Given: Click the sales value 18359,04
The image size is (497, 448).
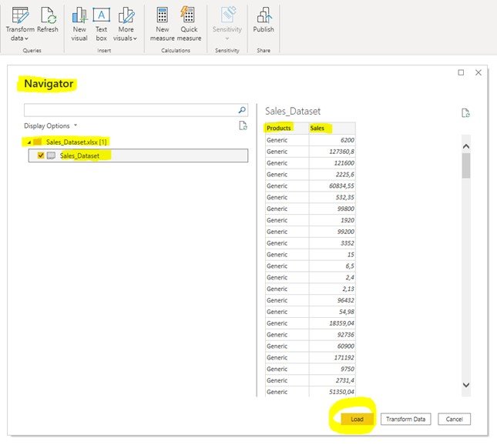Looking at the screenshot, I should click(x=341, y=323).
